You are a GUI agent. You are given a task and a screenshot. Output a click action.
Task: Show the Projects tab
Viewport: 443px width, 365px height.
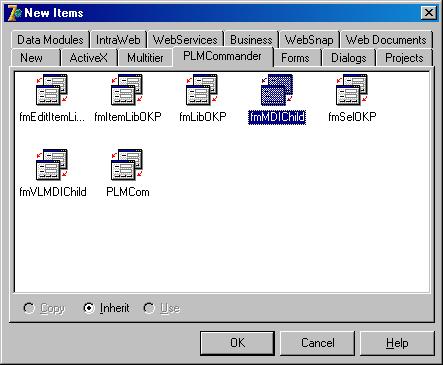coord(404,58)
